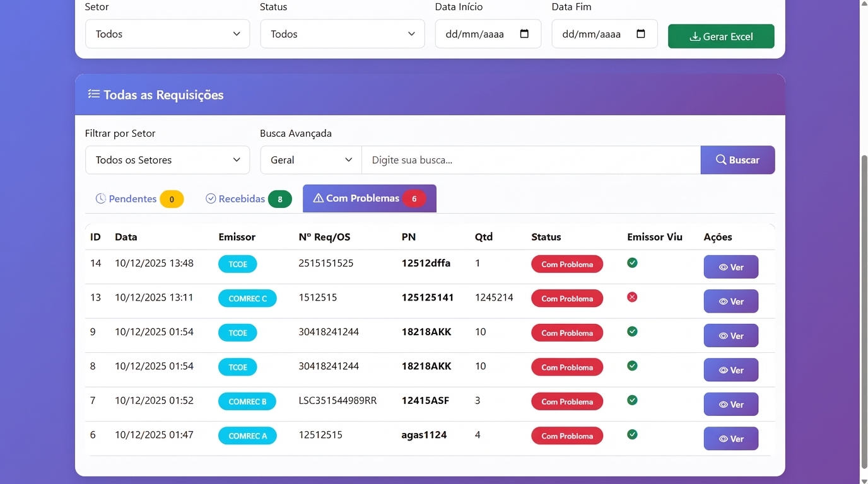
Task: Open the Geral search type dropdown
Action: point(310,159)
